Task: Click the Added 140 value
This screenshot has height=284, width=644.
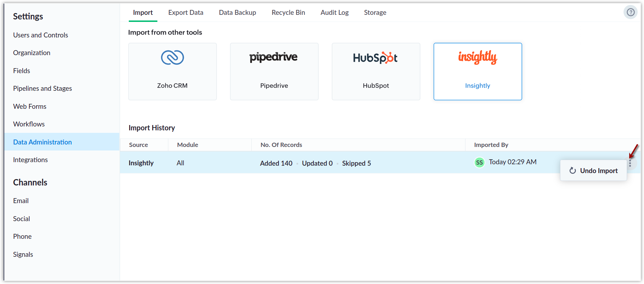Action: point(276,163)
